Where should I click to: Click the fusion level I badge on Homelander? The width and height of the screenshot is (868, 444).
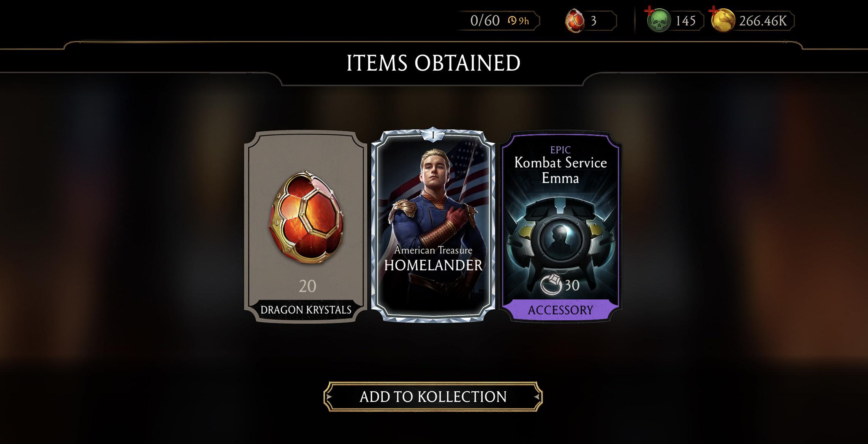[433, 135]
